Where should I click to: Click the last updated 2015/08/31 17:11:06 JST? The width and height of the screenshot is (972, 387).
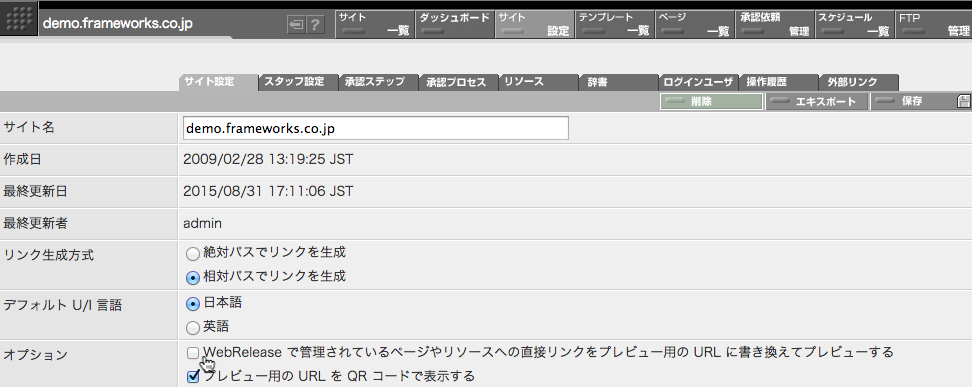[x=268, y=191]
